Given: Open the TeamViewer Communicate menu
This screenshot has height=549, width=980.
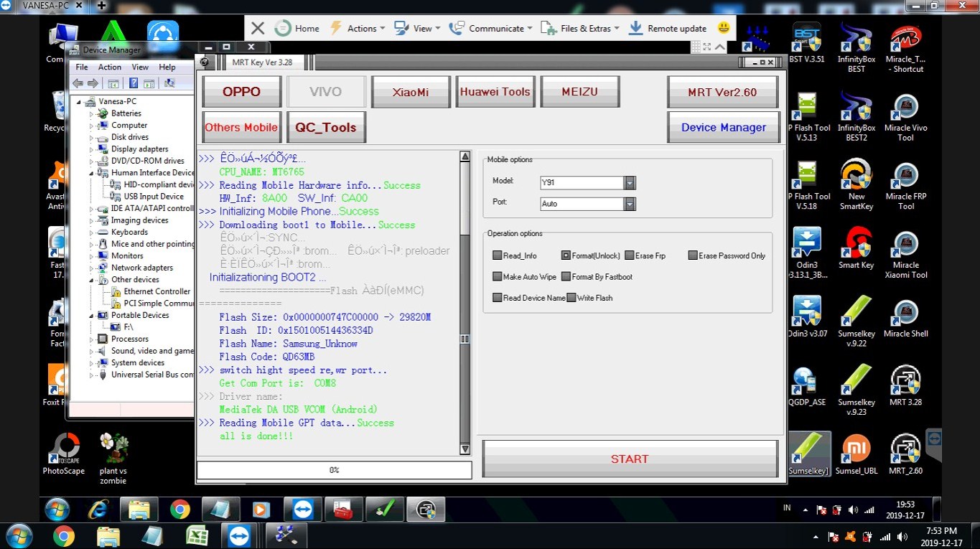Looking at the screenshot, I should pyautogui.click(x=490, y=29).
